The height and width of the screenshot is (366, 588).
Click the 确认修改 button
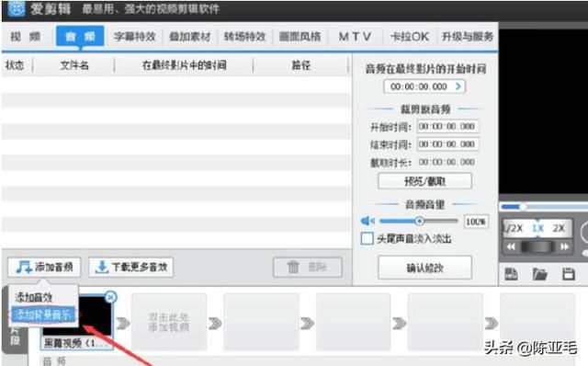click(424, 268)
